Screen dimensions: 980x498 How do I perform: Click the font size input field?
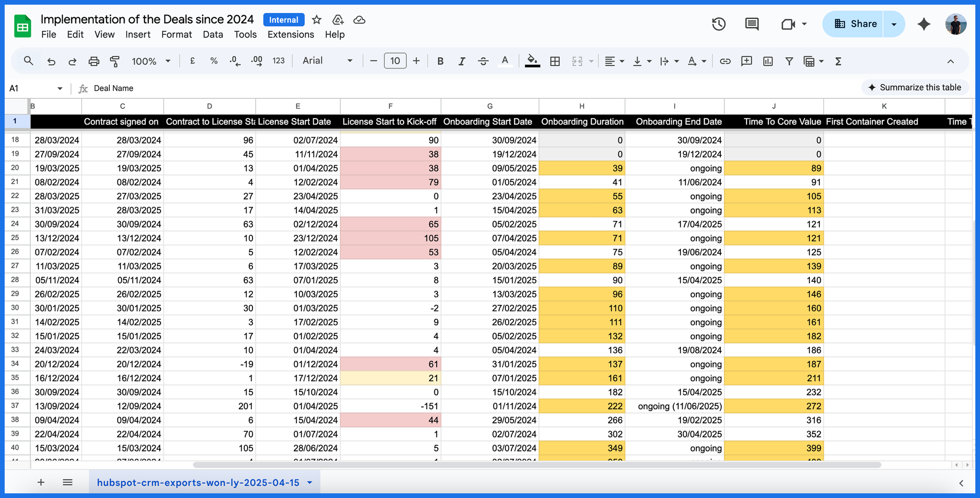(395, 61)
